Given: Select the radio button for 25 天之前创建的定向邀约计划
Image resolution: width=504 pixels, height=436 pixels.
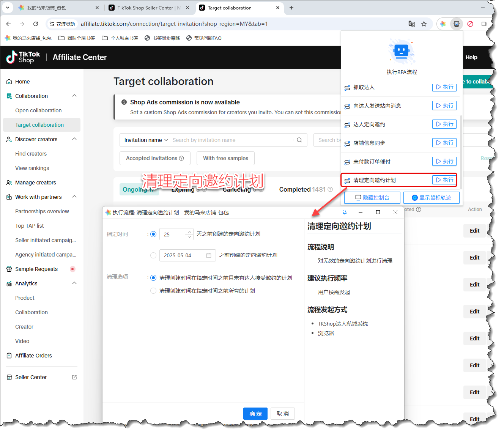Looking at the screenshot, I should click(x=153, y=234).
